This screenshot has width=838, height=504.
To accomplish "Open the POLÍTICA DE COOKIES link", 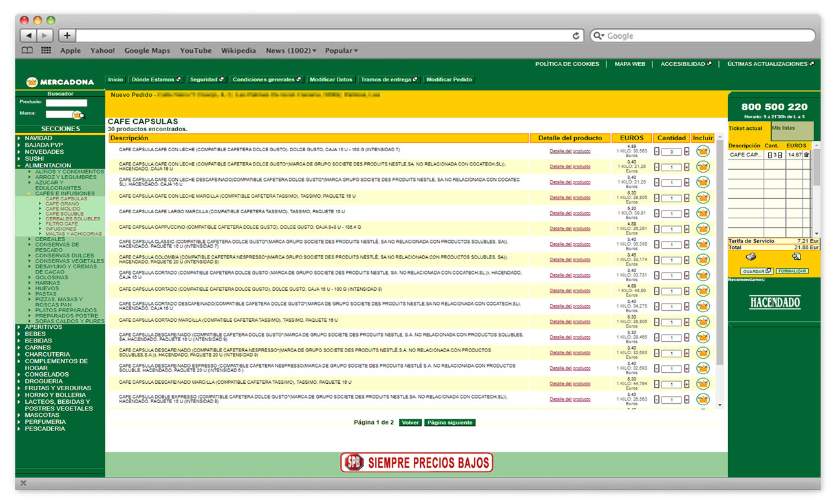I will click(x=567, y=64).
